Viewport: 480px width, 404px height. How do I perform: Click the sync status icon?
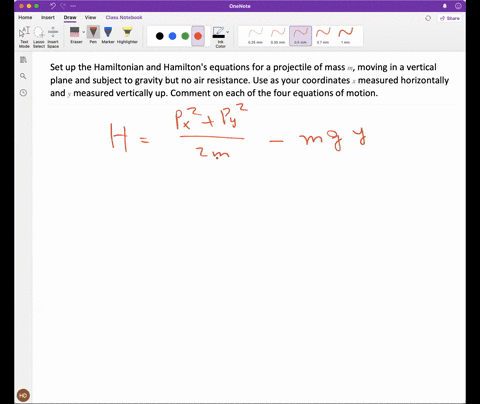(428, 18)
